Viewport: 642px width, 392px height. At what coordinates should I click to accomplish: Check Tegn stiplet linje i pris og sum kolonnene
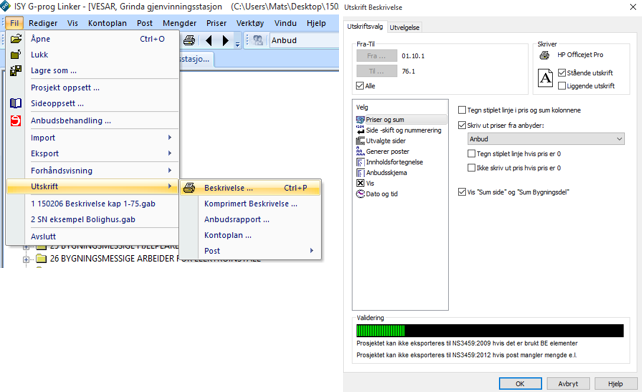pyautogui.click(x=462, y=110)
